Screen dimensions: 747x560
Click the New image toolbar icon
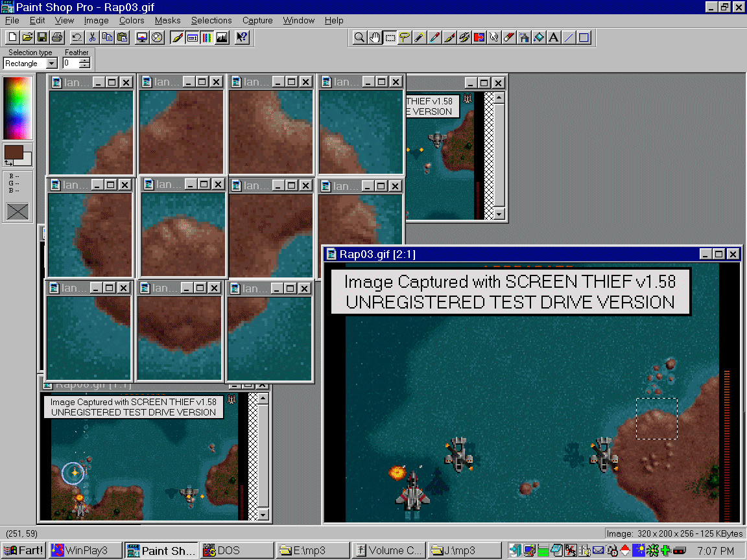click(13, 37)
